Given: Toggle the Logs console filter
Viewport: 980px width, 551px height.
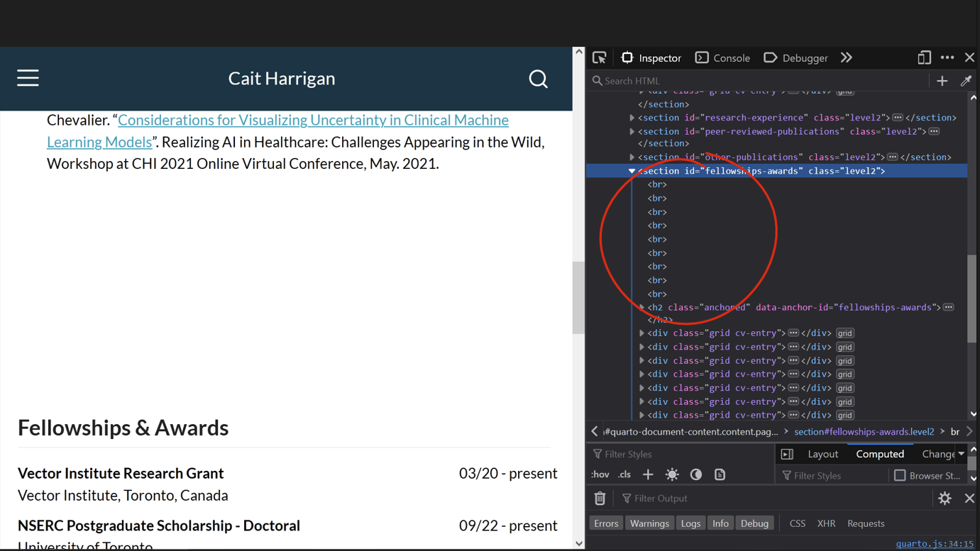Looking at the screenshot, I should coord(690,523).
